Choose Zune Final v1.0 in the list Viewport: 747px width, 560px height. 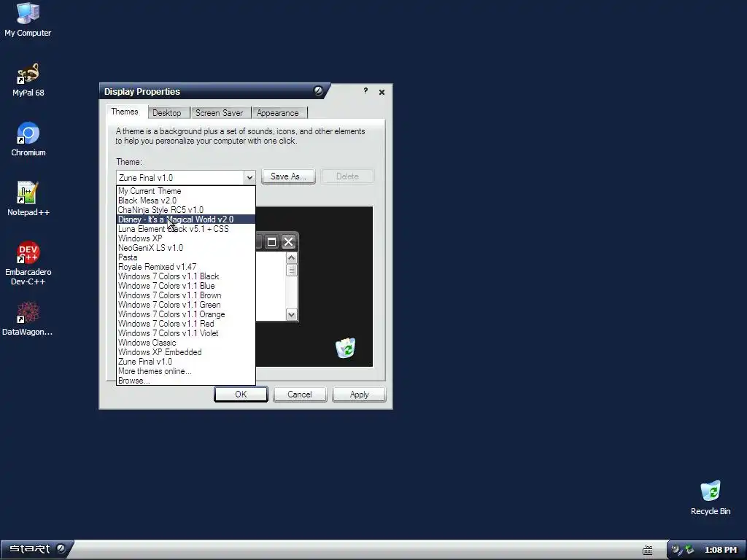(x=186, y=362)
